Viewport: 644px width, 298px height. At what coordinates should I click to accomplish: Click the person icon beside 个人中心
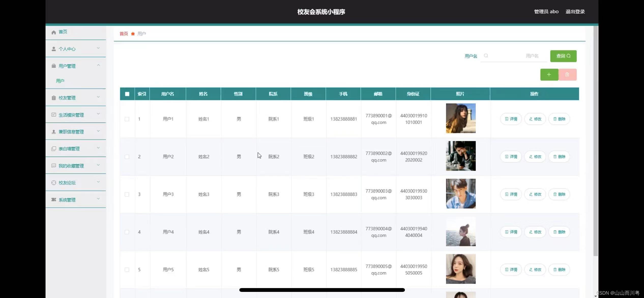point(54,49)
